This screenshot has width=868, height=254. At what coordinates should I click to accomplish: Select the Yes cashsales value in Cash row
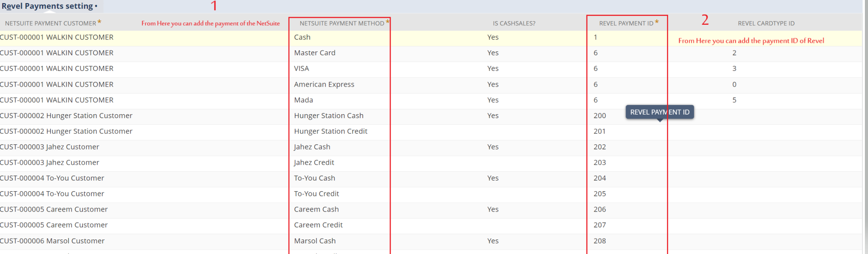[493, 37]
